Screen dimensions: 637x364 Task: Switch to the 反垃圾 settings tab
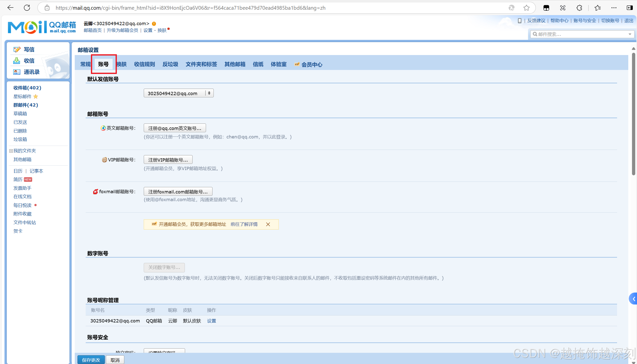coord(170,64)
